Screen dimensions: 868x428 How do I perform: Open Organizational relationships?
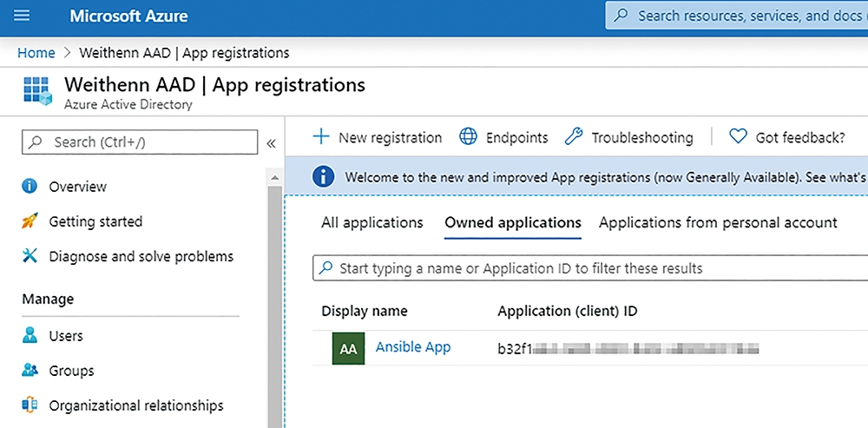point(136,405)
